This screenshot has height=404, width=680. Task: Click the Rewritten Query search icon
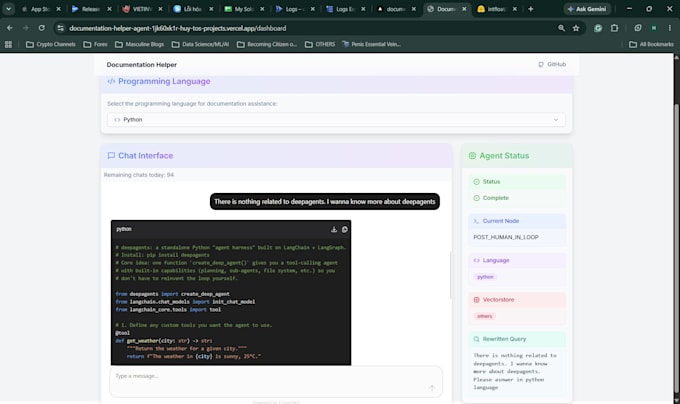(476, 339)
